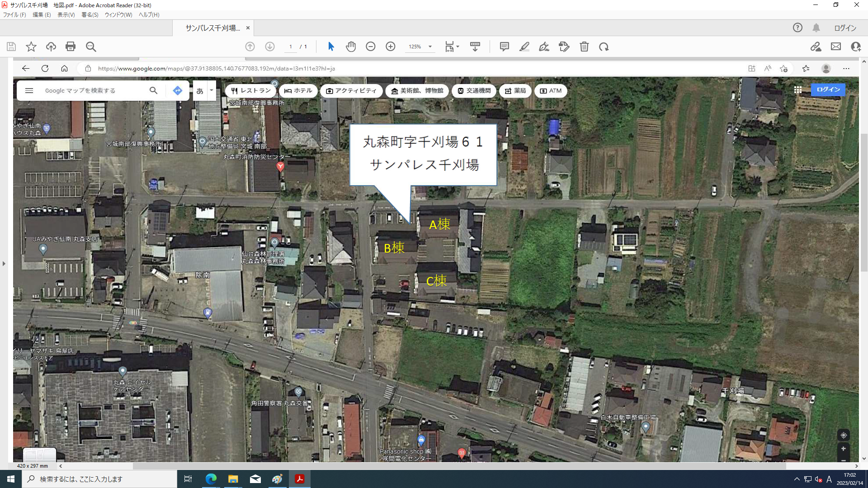This screenshot has height=488, width=868.
Task: Click the アクティビティ filter chip
Action: [x=351, y=91]
